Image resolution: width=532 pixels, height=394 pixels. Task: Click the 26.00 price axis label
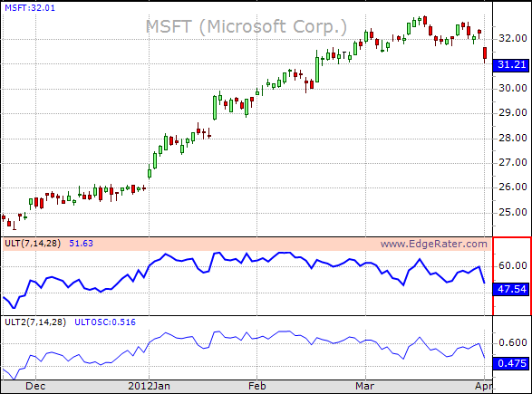point(513,187)
